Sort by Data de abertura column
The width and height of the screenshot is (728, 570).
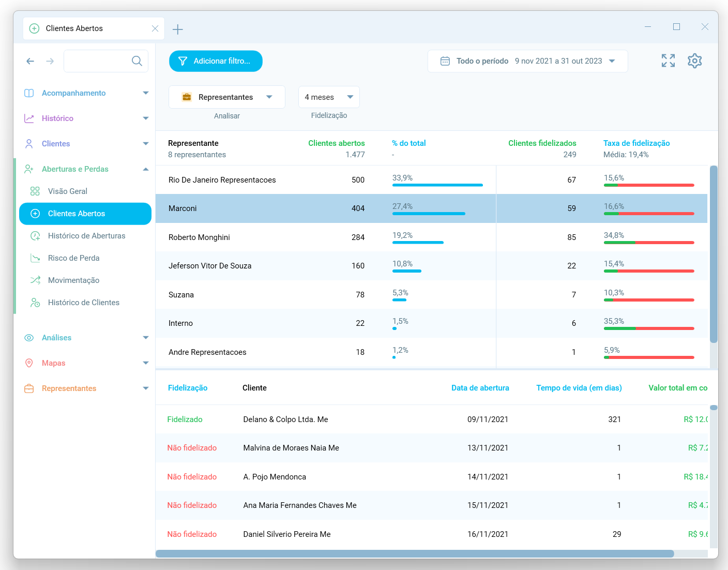pyautogui.click(x=480, y=388)
